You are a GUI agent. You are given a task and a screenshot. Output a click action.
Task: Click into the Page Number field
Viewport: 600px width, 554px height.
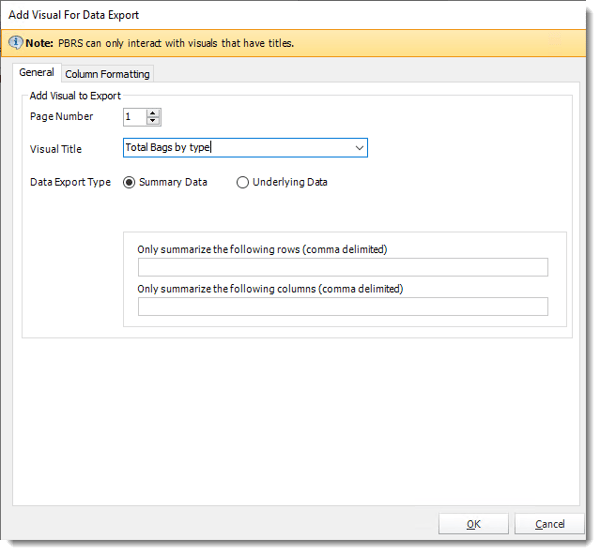coord(135,117)
